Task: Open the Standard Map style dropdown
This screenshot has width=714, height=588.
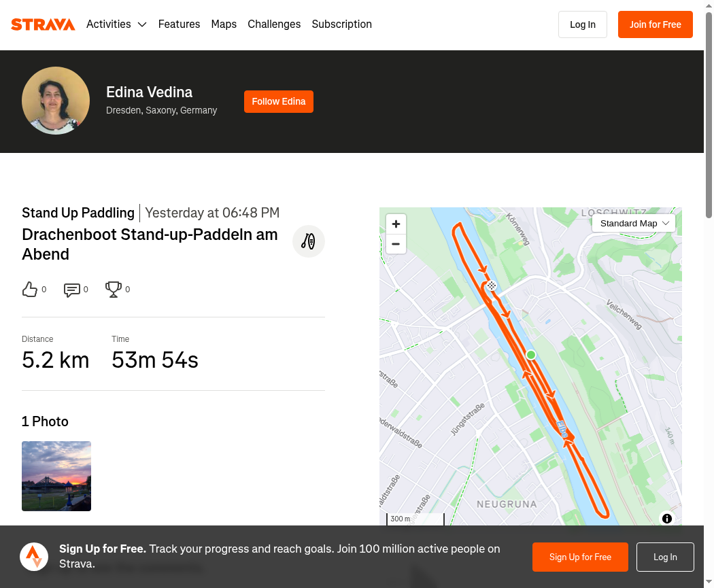Action: click(634, 223)
